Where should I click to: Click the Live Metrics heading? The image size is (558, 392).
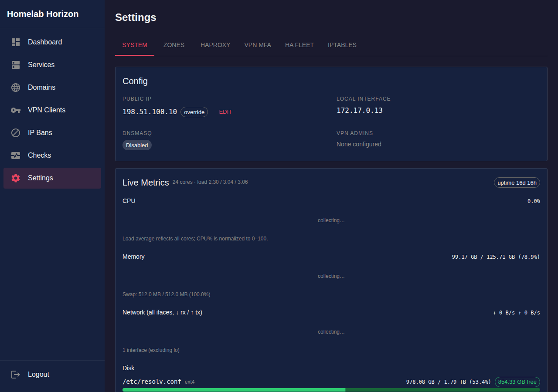click(146, 182)
